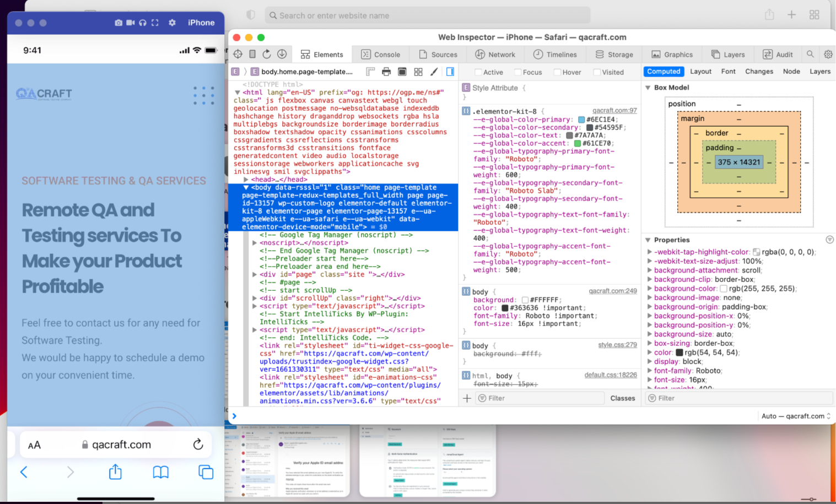The image size is (836, 504).
Task: Collapse the selected body element node
Action: tap(246, 188)
